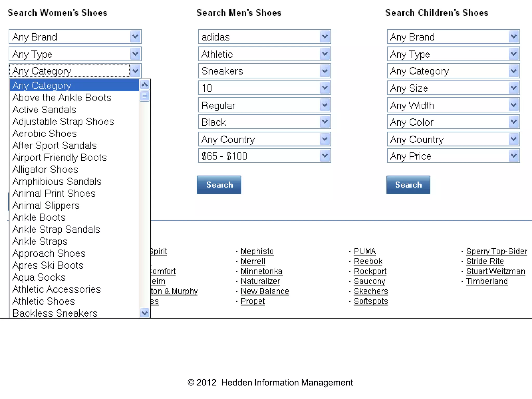Choose Athletic Accessories option
Viewport: 532px width, 399px height.
(x=74, y=289)
